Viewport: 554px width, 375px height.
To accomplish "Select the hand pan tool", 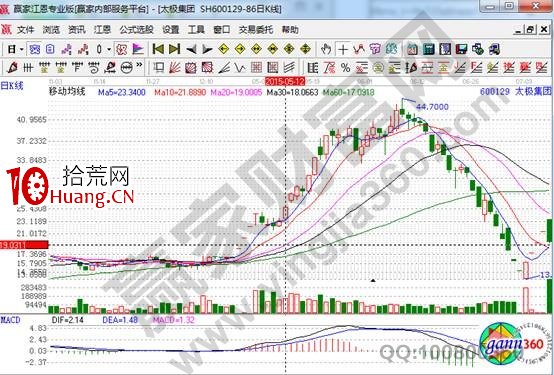I will point(326,49).
